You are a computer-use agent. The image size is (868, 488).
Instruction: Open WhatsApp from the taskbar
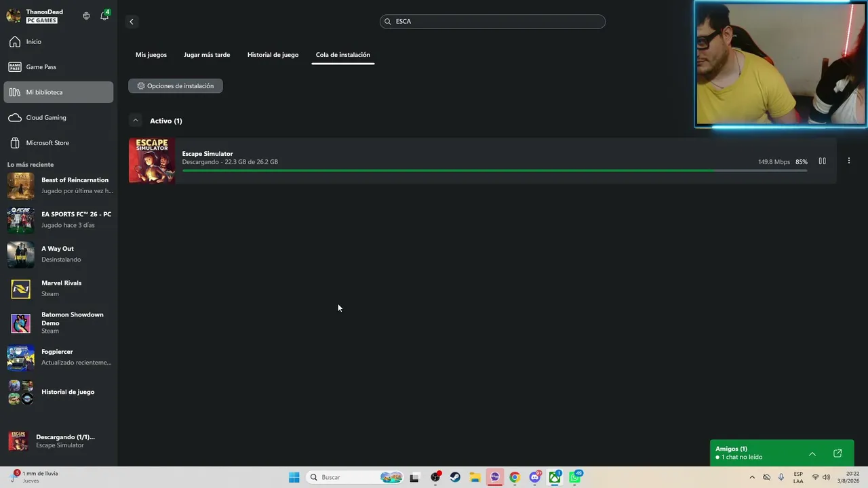click(x=575, y=477)
